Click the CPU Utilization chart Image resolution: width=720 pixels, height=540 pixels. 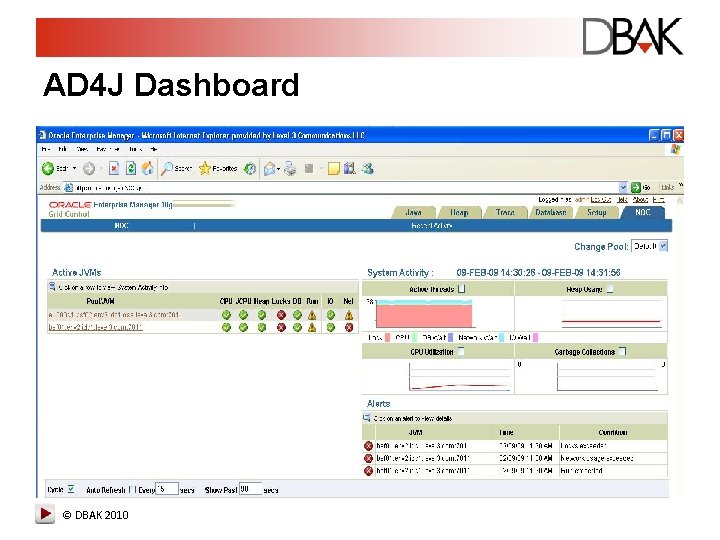460,377
